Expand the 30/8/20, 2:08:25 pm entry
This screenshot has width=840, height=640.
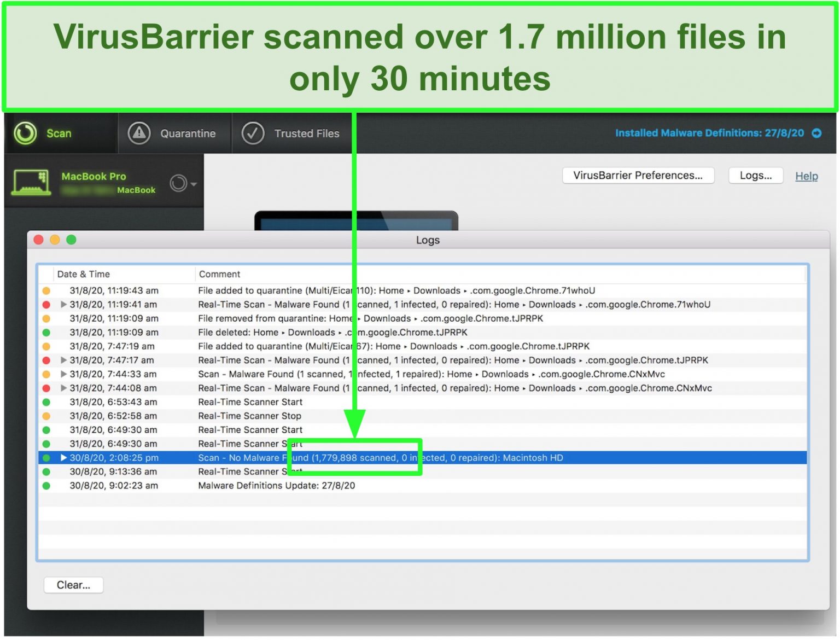[x=63, y=458]
